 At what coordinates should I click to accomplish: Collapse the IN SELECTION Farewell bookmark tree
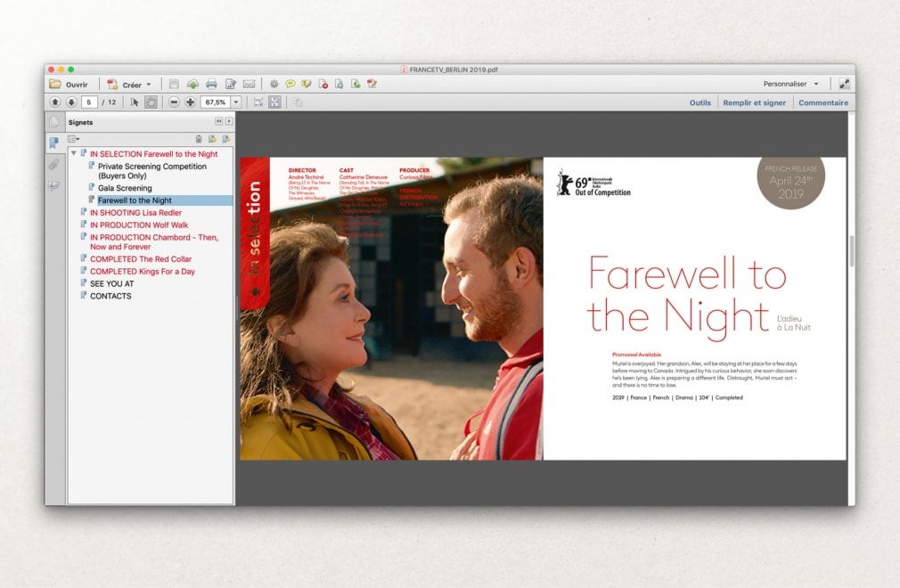[x=73, y=154]
